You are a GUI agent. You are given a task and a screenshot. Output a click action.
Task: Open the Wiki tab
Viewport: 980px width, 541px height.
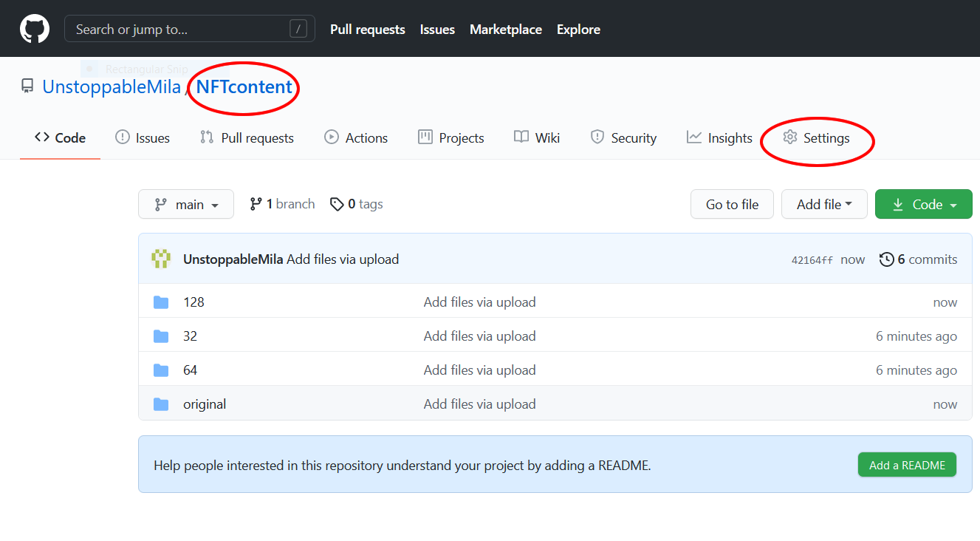click(537, 137)
